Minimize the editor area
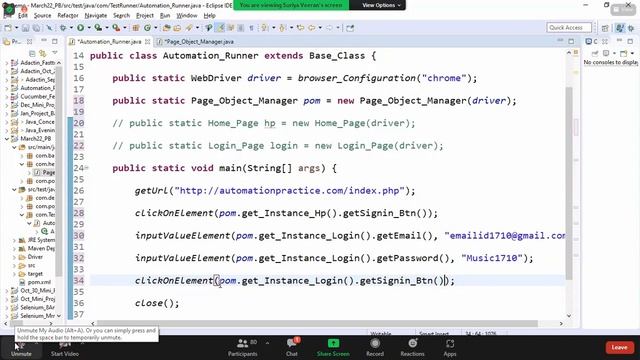 click(560, 41)
